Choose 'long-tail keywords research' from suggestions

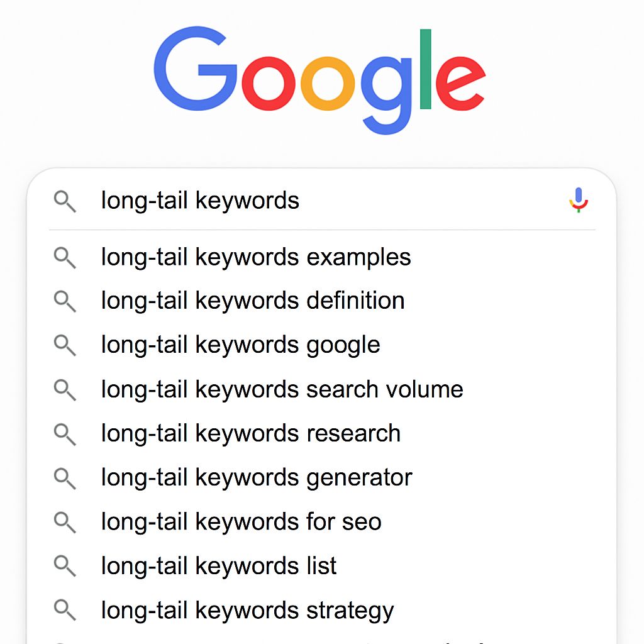click(250, 433)
